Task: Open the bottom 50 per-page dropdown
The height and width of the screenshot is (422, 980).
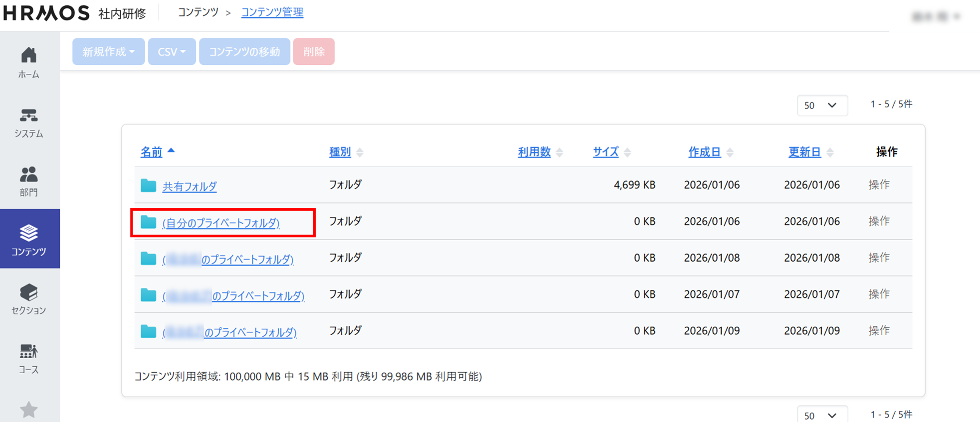Action: click(821, 415)
